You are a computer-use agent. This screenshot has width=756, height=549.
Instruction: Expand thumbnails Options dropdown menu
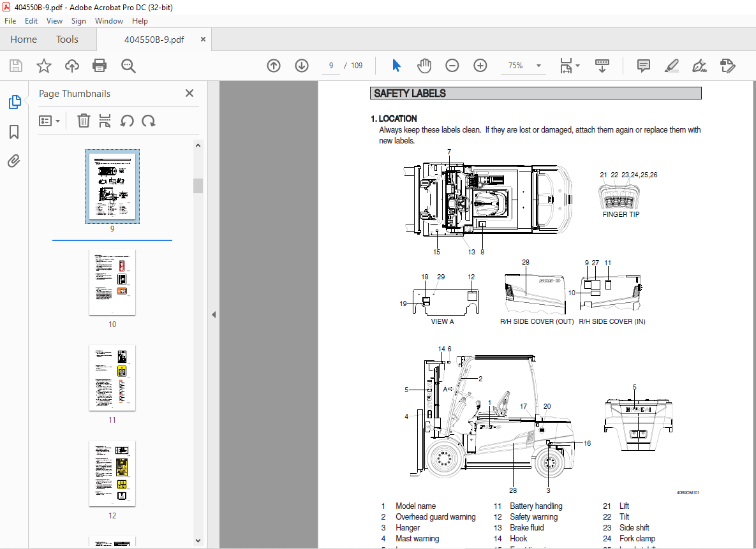point(50,121)
